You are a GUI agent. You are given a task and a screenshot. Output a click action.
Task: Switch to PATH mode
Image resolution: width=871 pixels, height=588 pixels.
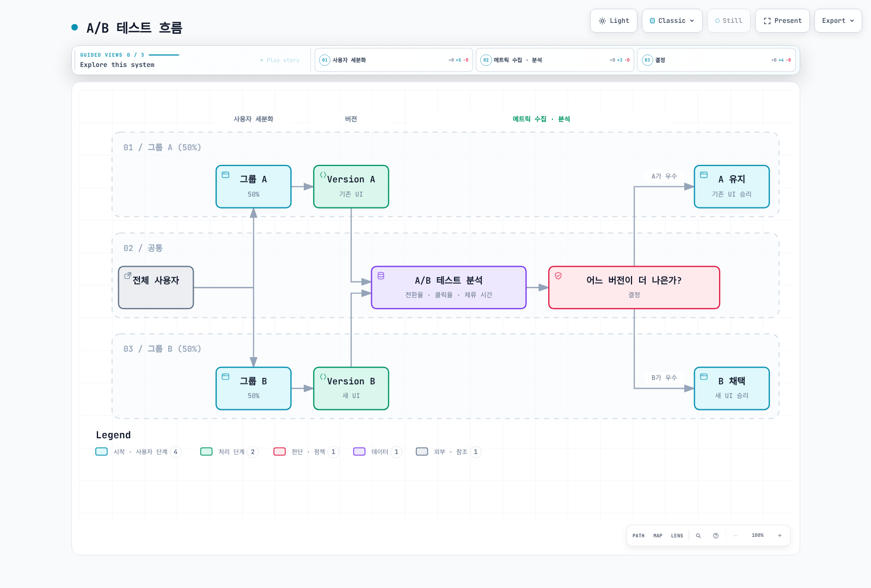[x=639, y=536]
